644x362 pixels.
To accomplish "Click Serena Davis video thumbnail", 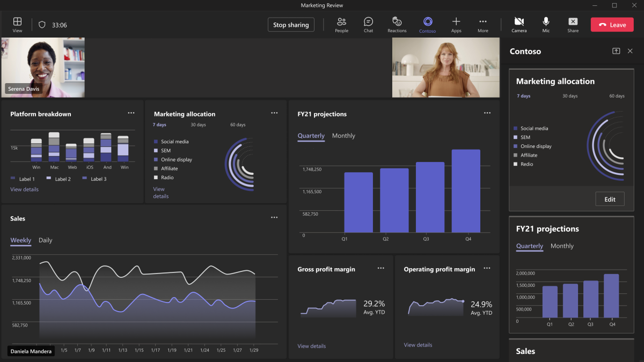I will click(43, 68).
